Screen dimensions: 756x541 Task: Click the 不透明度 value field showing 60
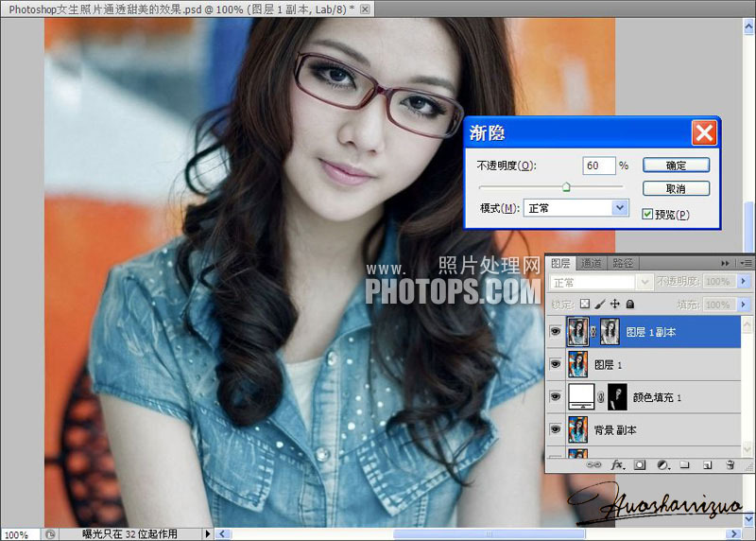pyautogui.click(x=598, y=166)
